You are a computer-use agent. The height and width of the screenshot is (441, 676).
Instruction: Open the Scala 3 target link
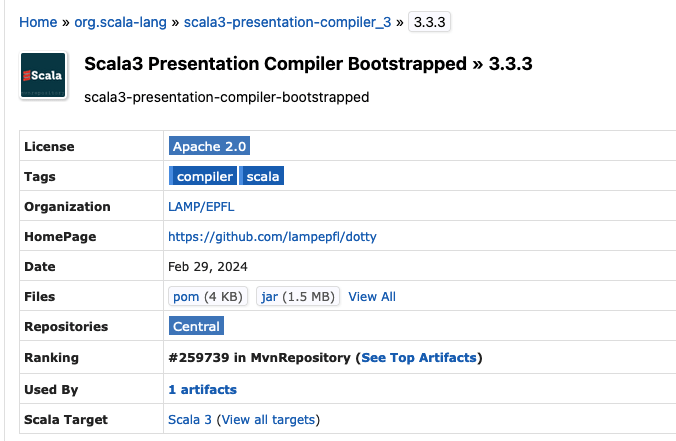coord(190,419)
